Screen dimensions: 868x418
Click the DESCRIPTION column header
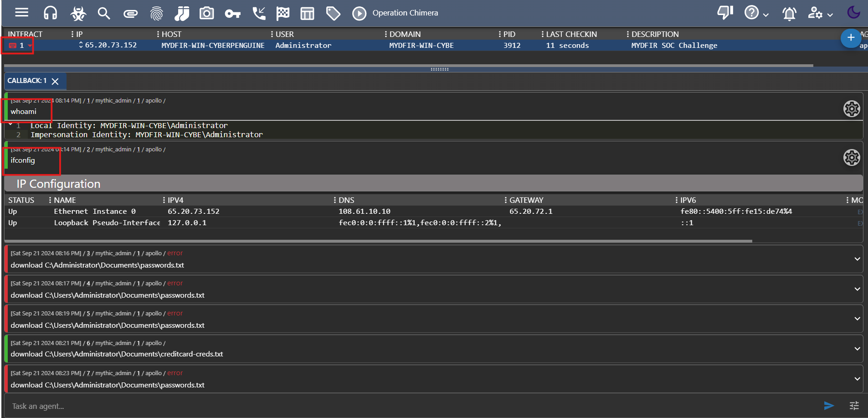655,34
